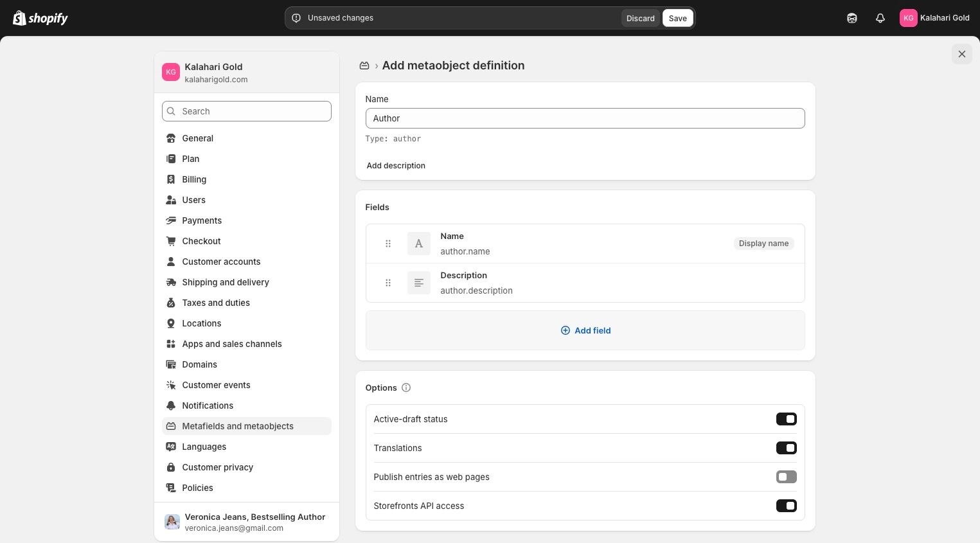980x543 pixels.
Task: Open the notifications bell icon
Action: click(880, 18)
